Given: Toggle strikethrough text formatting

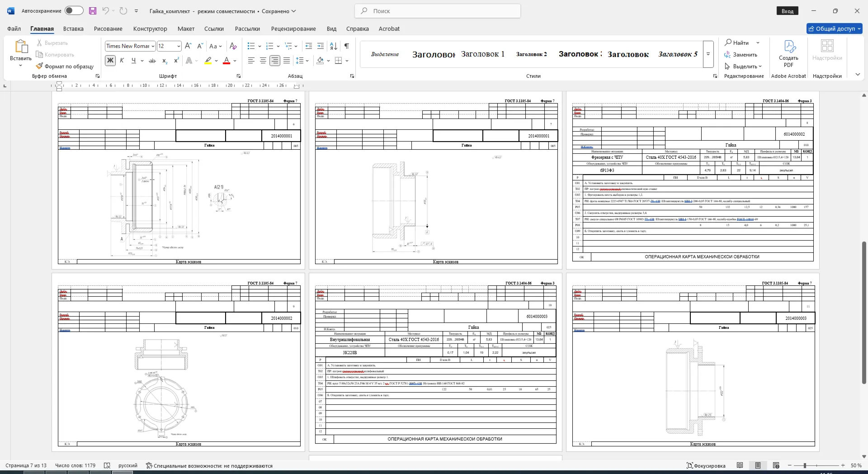Looking at the screenshot, I should 152,61.
